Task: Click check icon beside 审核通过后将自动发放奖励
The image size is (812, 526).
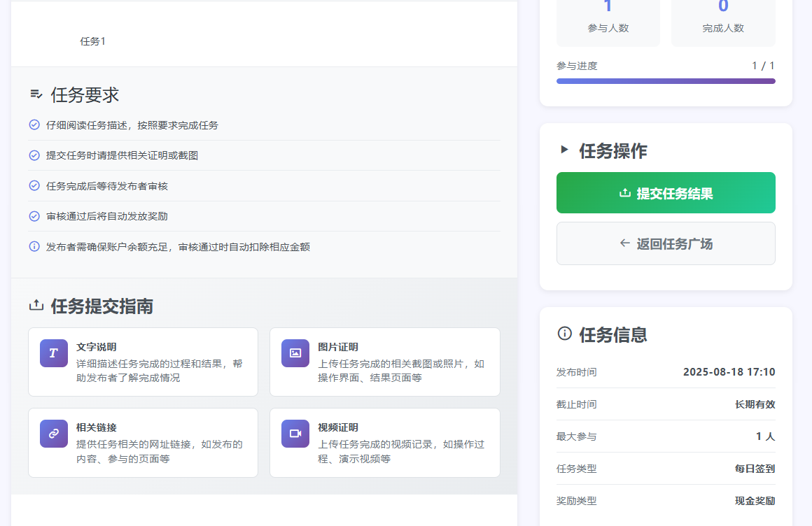Action: tap(34, 216)
